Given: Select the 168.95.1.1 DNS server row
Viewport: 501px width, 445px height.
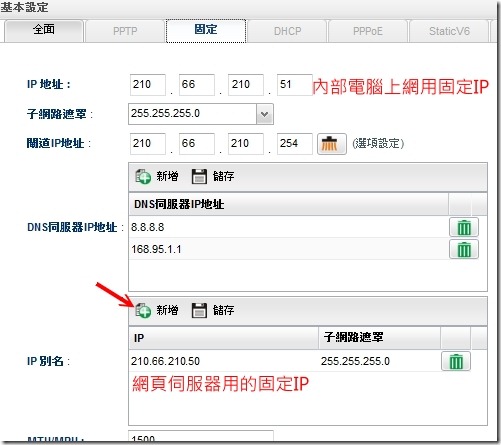Looking at the screenshot, I should click(x=289, y=249).
